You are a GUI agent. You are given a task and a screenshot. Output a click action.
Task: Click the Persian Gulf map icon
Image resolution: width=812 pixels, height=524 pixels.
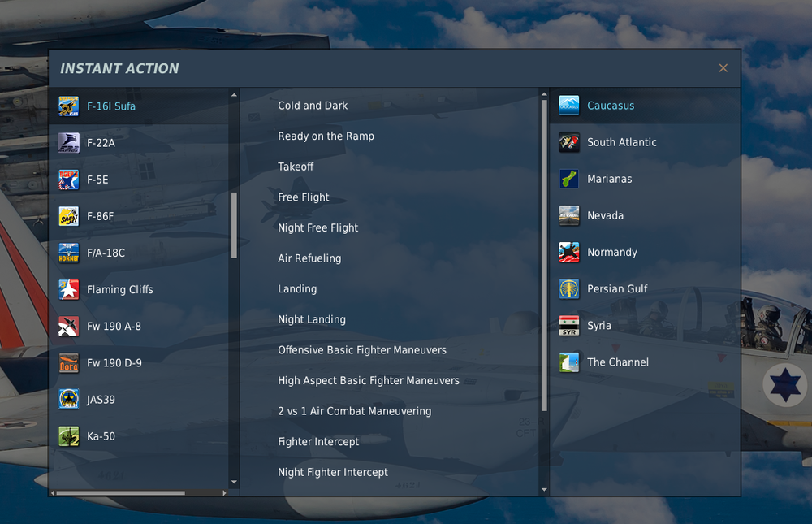568,289
